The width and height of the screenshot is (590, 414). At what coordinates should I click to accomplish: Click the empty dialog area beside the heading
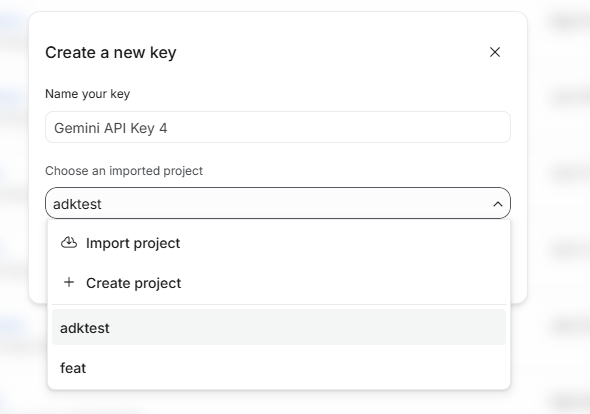point(331,52)
